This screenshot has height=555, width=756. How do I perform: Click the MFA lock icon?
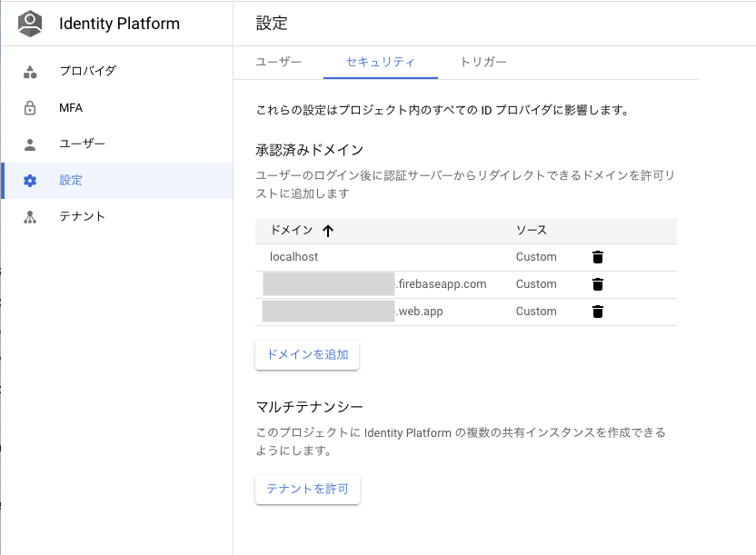click(30, 108)
